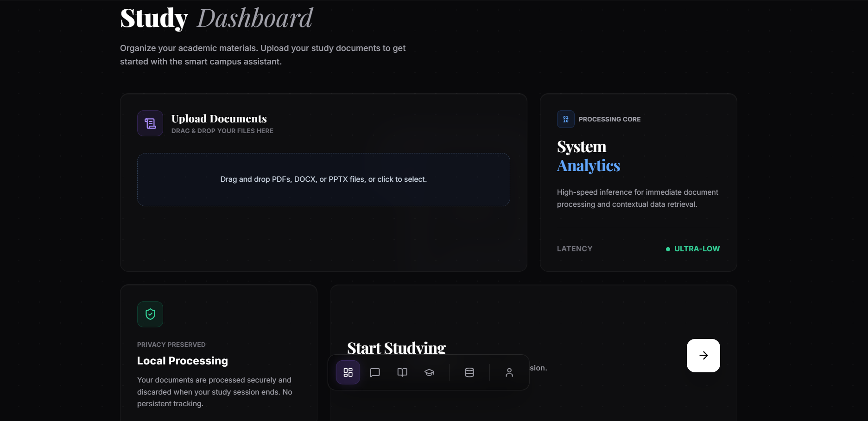The height and width of the screenshot is (421, 868).
Task: Select the open book icon in dock
Action: 402,372
